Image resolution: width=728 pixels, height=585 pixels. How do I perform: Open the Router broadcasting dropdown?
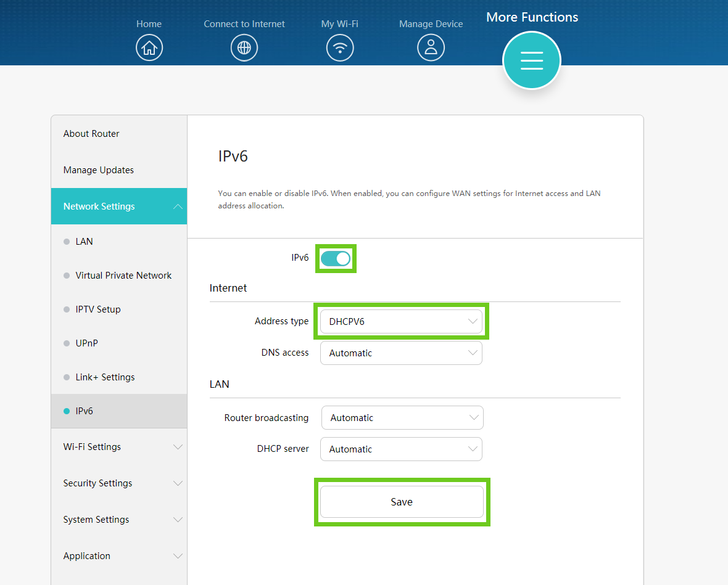click(x=402, y=418)
